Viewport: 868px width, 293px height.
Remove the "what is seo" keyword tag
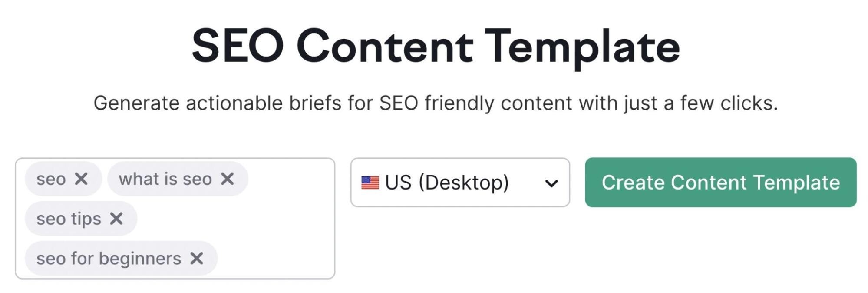[x=228, y=179]
